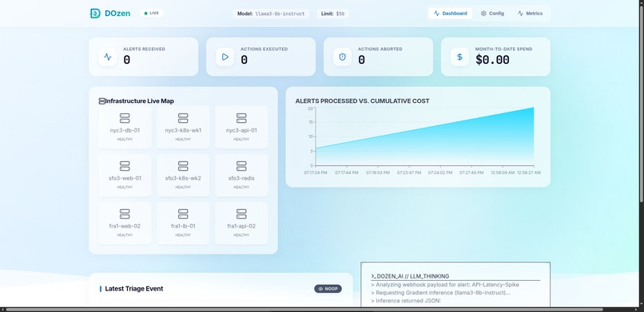This screenshot has width=644, height=312.
Task: Click the DOzen logo icon
Action: (x=95, y=14)
